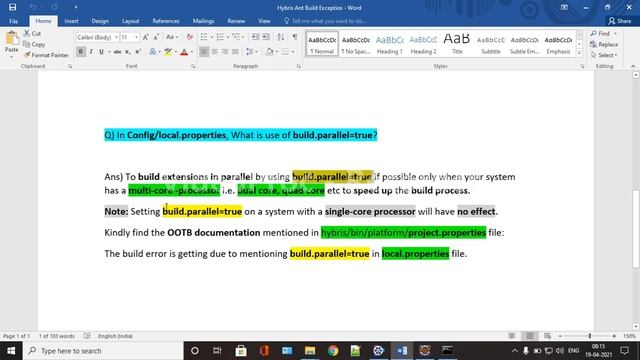Image resolution: width=640 pixels, height=360 pixels.
Task: Apply the Subtitle style
Action: click(491, 44)
